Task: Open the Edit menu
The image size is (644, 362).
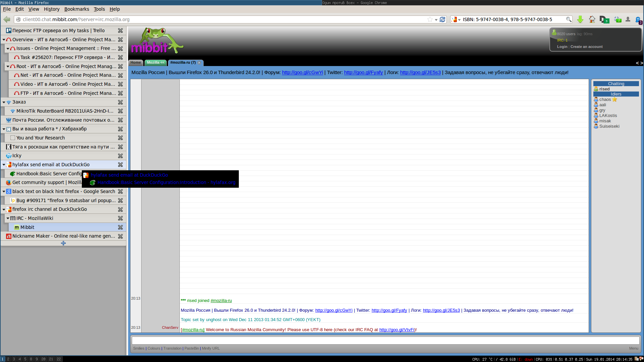Action: click(x=19, y=9)
